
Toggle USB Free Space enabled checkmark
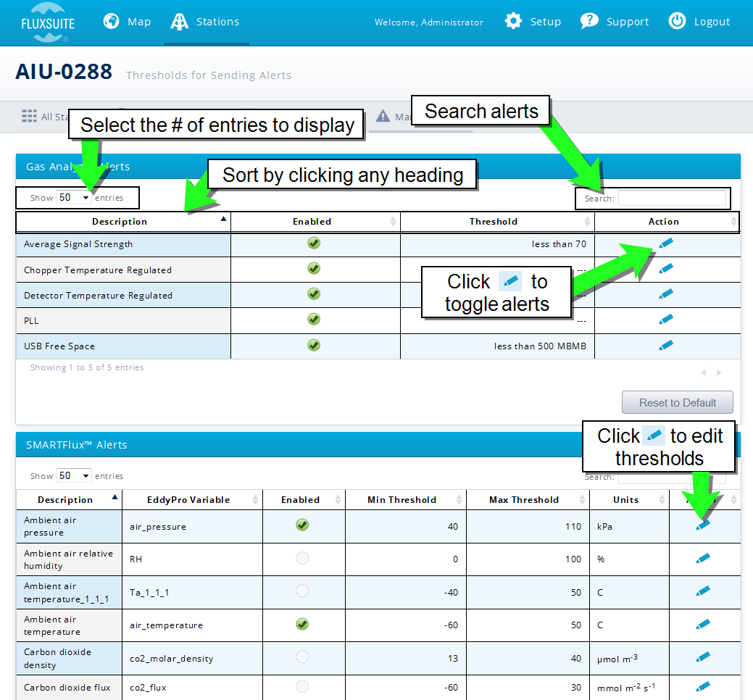coord(314,345)
